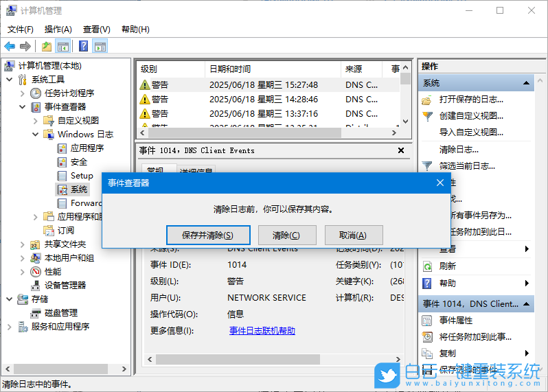Expand the 任务计划程序 tree node
Viewport: 548px width, 392px height.
(23, 93)
